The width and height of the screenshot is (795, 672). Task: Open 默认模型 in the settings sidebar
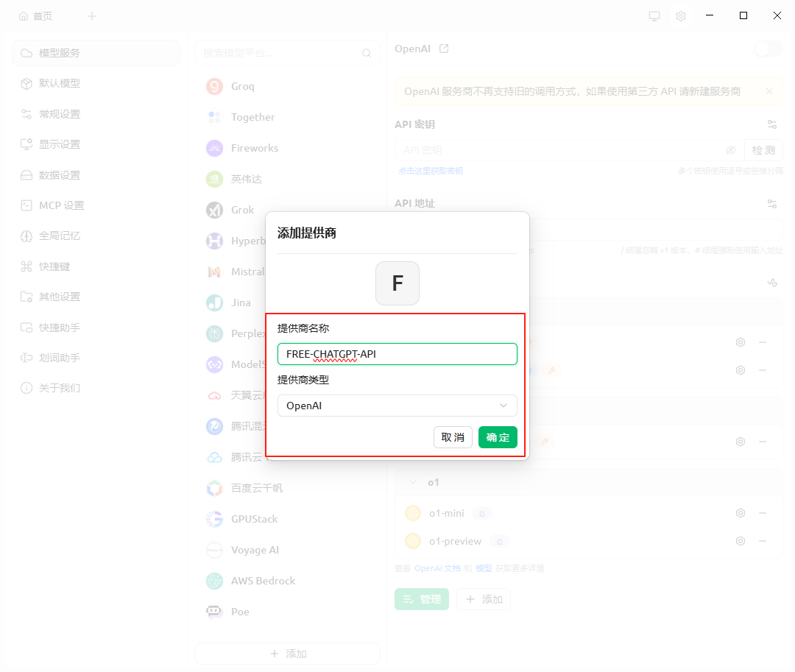point(96,83)
